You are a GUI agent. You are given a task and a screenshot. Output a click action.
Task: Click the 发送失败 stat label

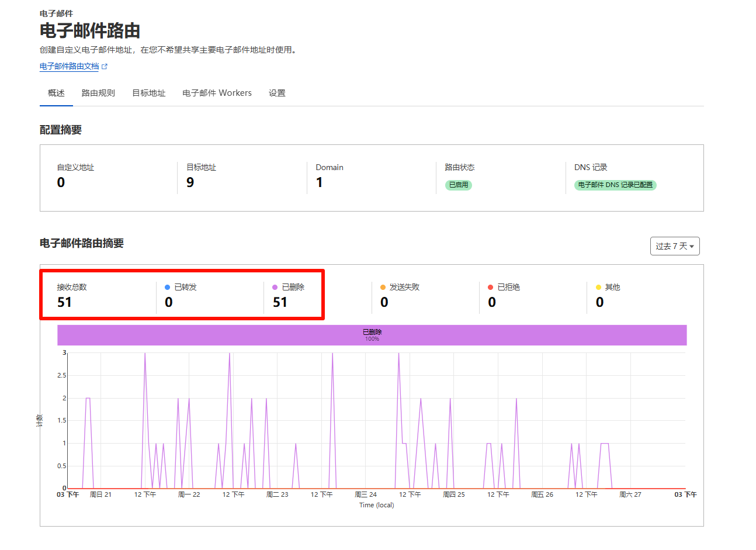point(404,287)
